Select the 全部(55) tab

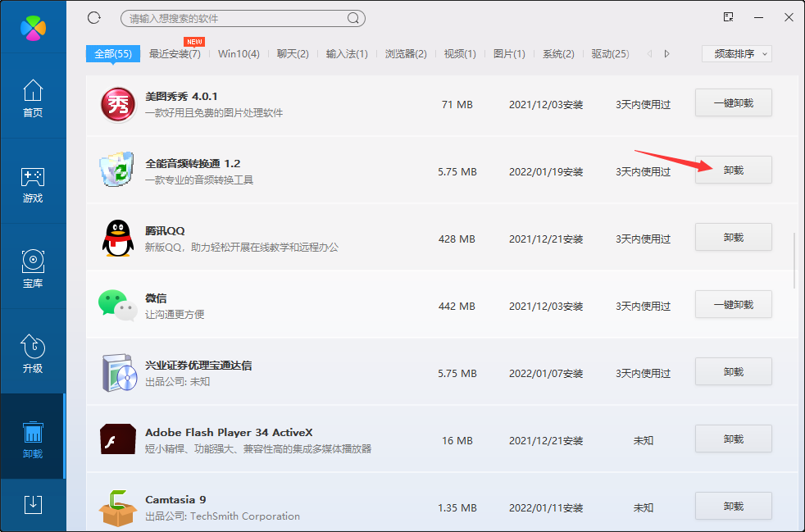(x=113, y=54)
